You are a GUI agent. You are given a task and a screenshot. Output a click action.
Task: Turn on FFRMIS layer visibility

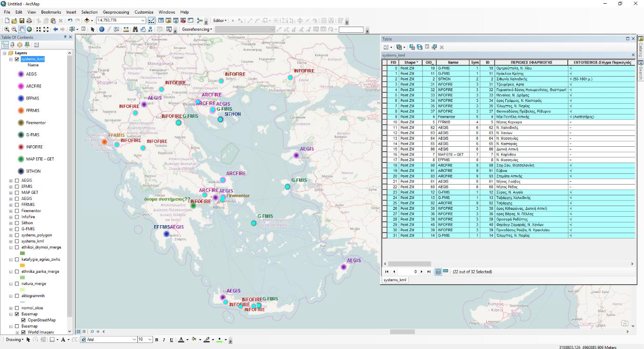(17, 205)
